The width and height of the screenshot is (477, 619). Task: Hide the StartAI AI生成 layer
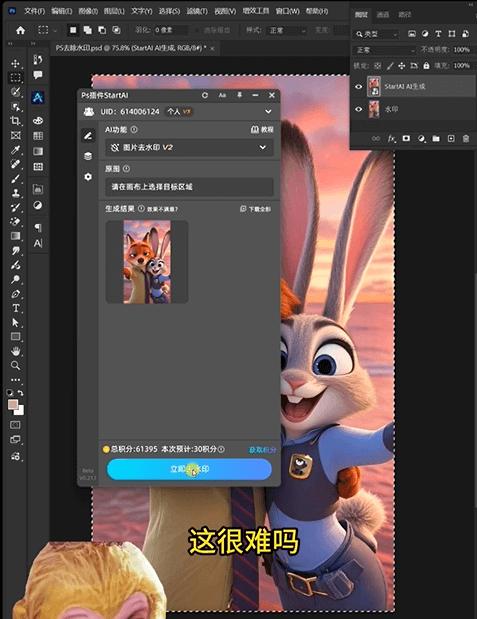(359, 86)
